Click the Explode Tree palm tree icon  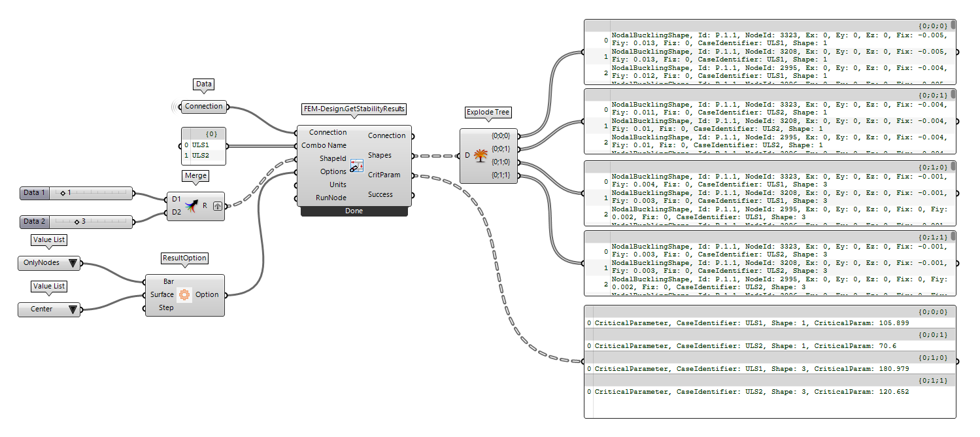point(481,156)
